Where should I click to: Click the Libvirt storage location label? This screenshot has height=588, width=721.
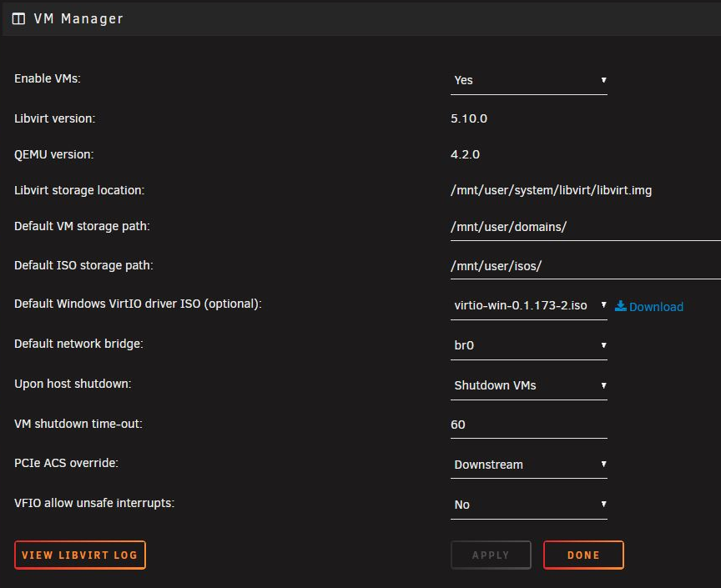[79, 190]
